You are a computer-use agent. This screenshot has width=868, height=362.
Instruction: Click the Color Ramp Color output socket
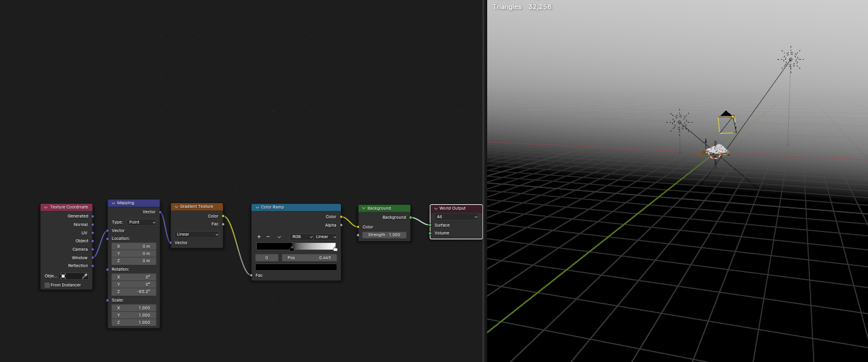[x=341, y=216]
